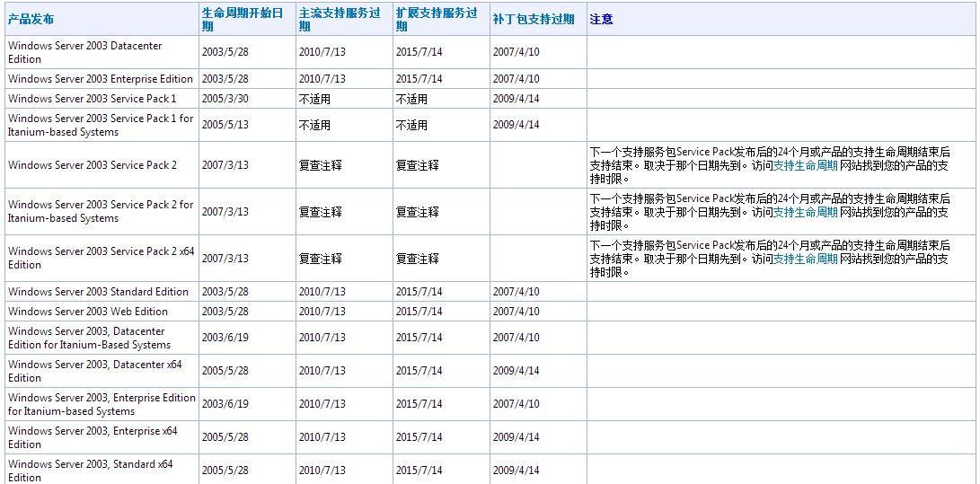Click 2007/3/13 date in Service Pack 2 x64 row
The width and height of the screenshot is (980, 484).
(x=225, y=259)
